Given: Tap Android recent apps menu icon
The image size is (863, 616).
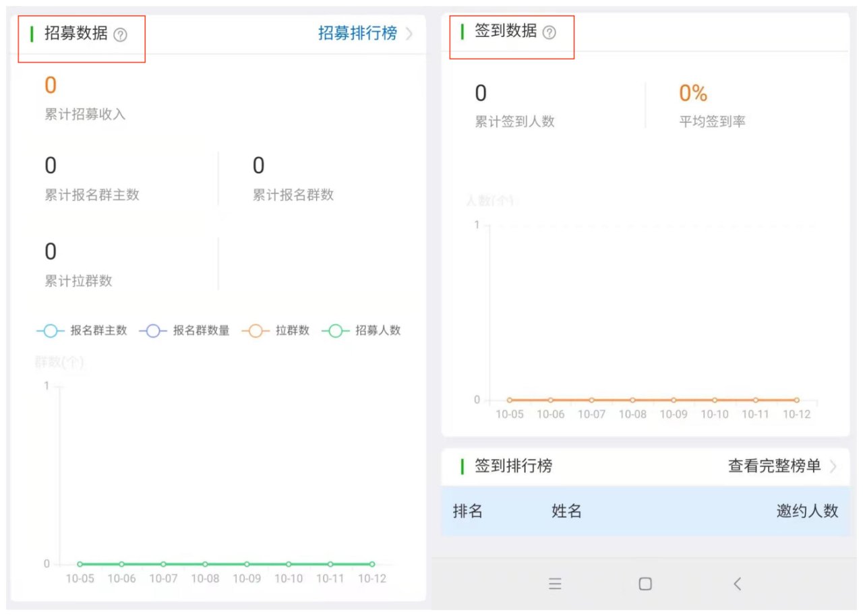Looking at the screenshot, I should coord(555,584).
